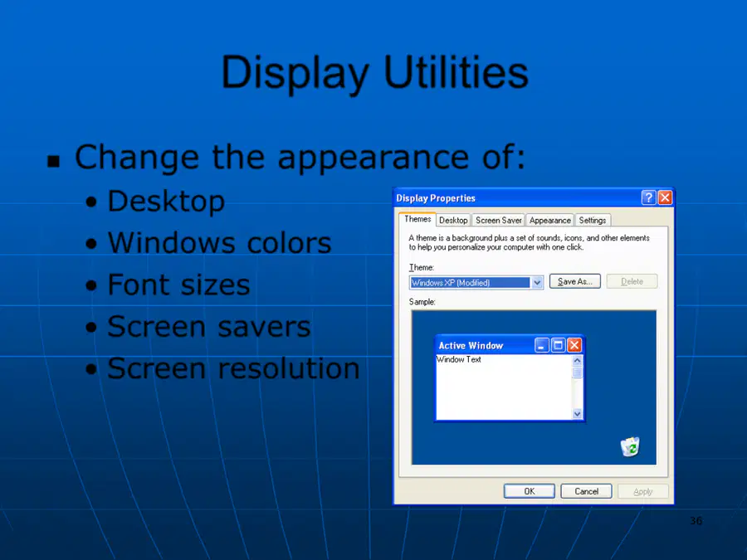Switch to the Desktop tab

click(453, 221)
